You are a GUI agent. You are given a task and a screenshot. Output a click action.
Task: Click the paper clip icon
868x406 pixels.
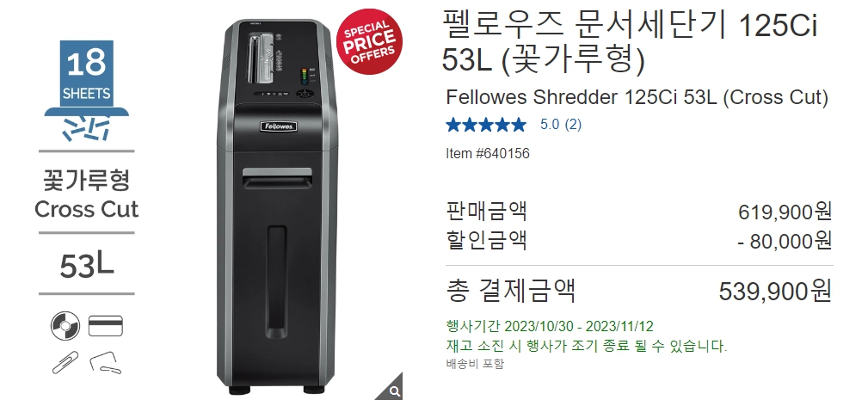click(x=65, y=363)
